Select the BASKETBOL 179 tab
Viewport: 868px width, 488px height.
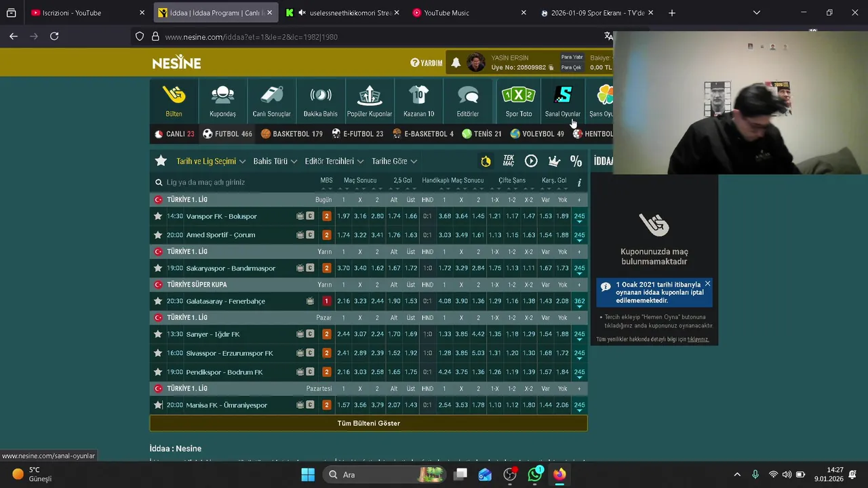point(292,134)
